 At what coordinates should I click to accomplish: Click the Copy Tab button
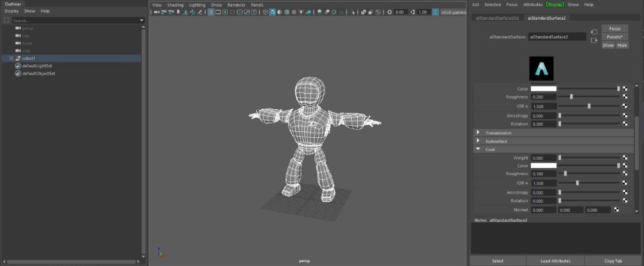point(613,261)
